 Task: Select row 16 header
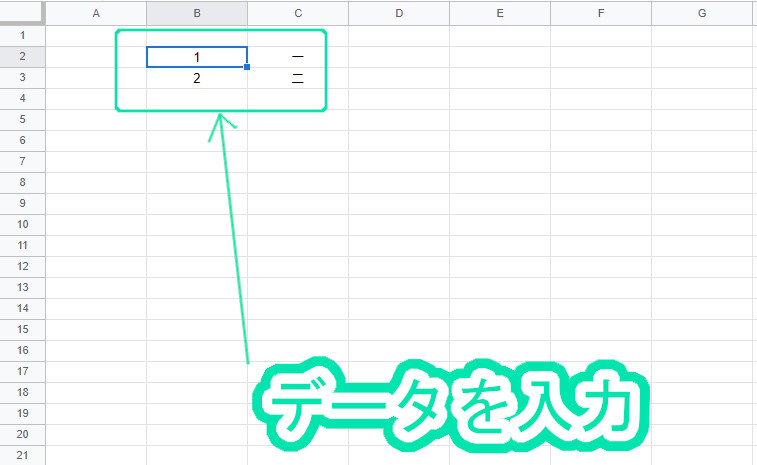coord(22,351)
